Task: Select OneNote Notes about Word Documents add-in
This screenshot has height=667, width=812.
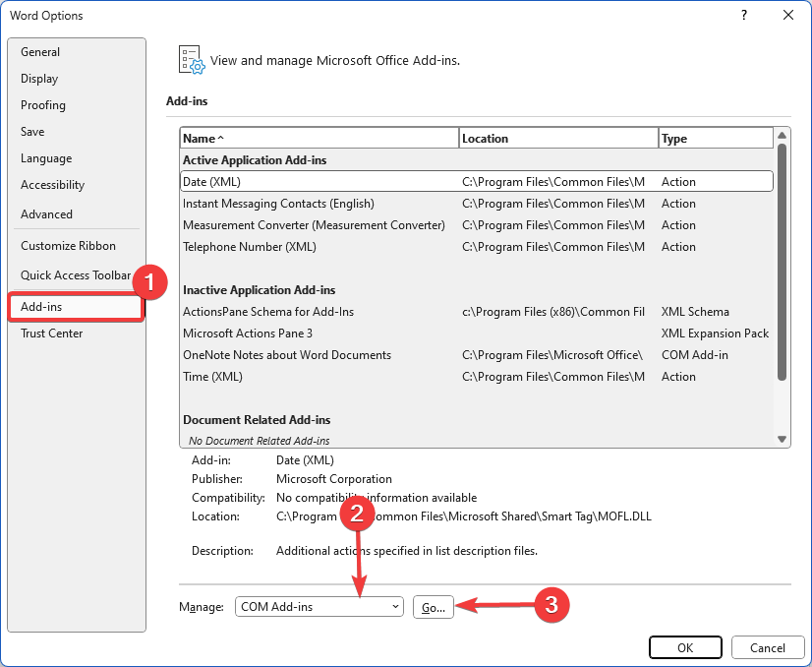Action: click(x=287, y=355)
